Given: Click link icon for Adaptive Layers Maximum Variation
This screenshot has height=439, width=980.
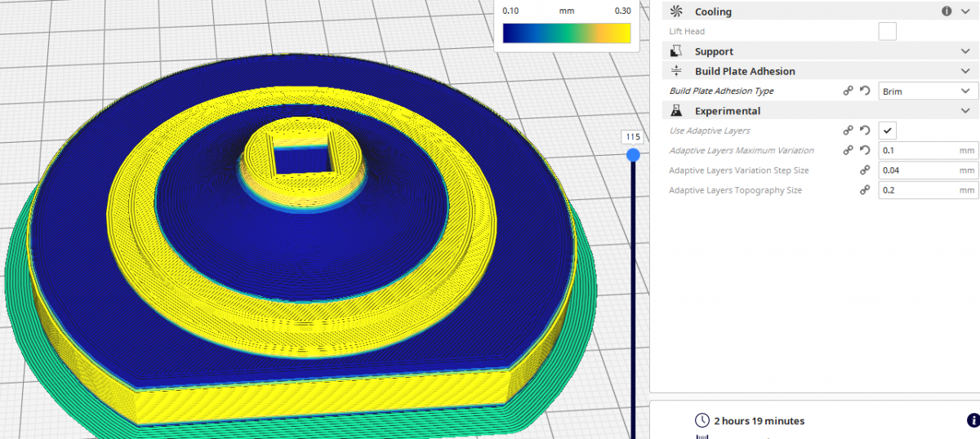Looking at the screenshot, I should (x=849, y=151).
